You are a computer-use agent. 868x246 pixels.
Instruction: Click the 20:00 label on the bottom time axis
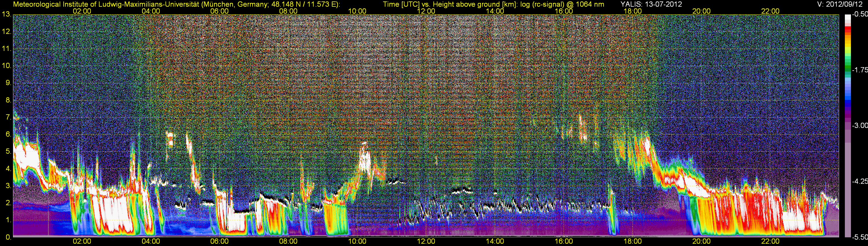point(702,241)
